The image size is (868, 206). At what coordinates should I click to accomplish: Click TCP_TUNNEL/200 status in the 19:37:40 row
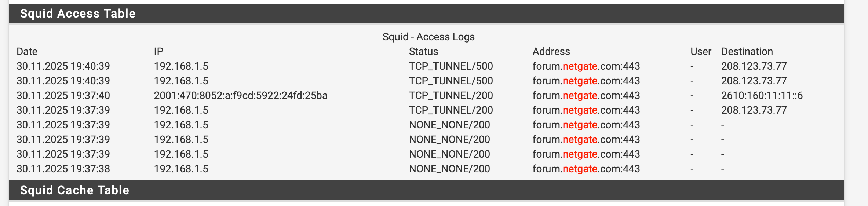pyautogui.click(x=451, y=95)
